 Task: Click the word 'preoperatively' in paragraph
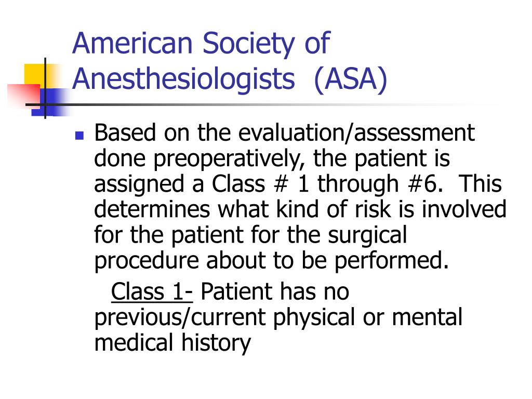coord(227,158)
